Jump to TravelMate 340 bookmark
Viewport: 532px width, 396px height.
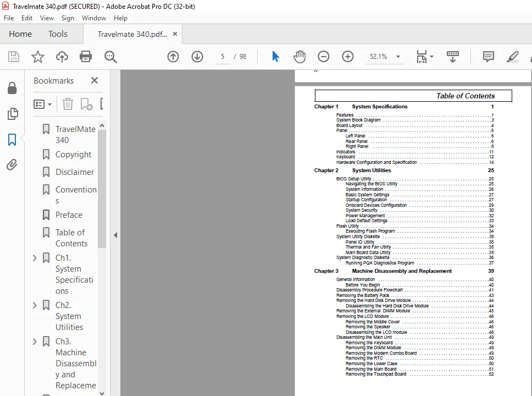[x=75, y=135]
